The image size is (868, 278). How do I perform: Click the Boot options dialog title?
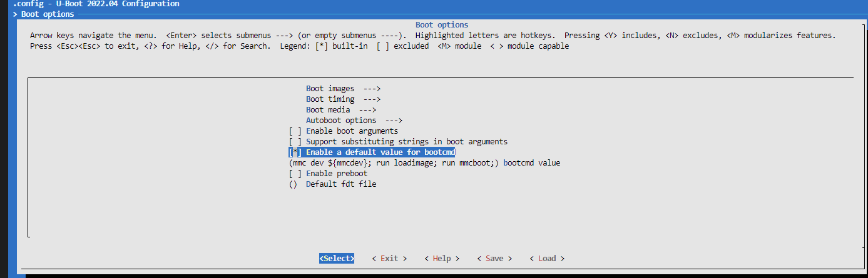pos(442,25)
